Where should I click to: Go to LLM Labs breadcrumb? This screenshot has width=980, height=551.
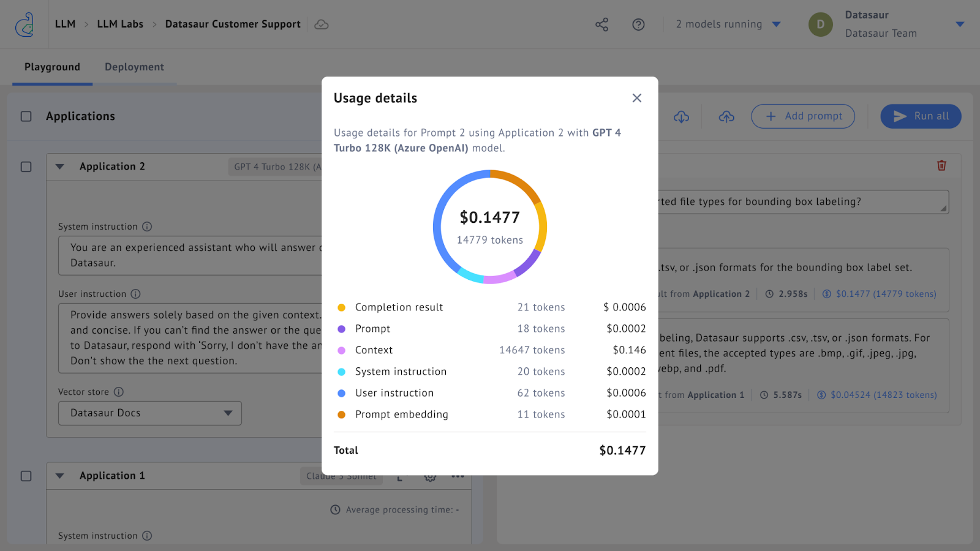point(120,24)
